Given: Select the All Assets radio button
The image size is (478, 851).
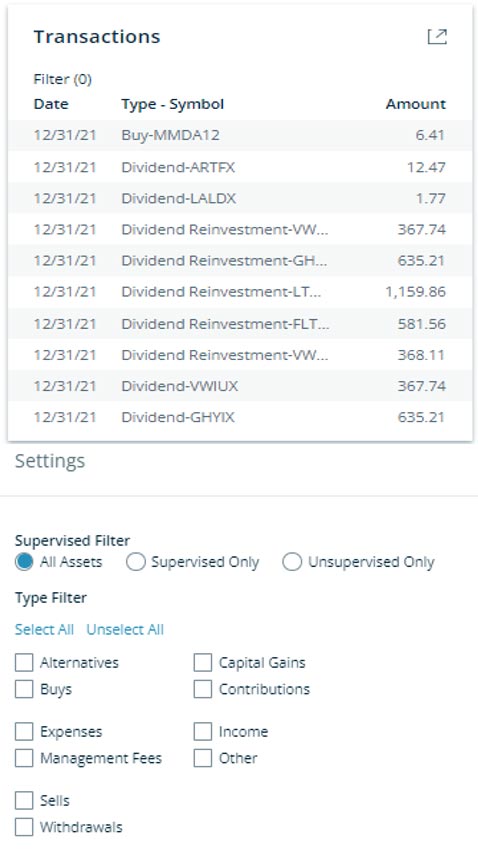Looking at the screenshot, I should 24,562.
